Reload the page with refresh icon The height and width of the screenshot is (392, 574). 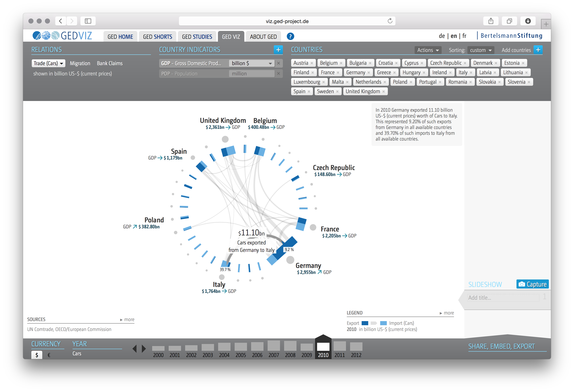(390, 21)
